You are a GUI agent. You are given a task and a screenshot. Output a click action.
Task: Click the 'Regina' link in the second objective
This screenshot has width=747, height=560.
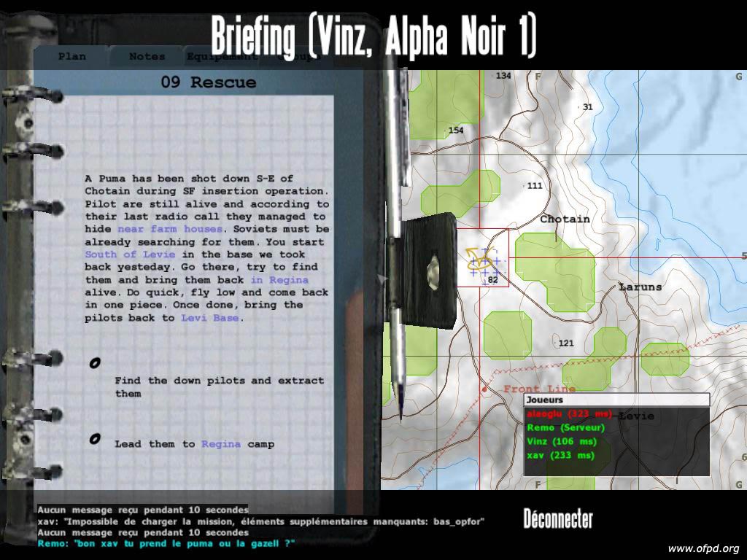220,444
